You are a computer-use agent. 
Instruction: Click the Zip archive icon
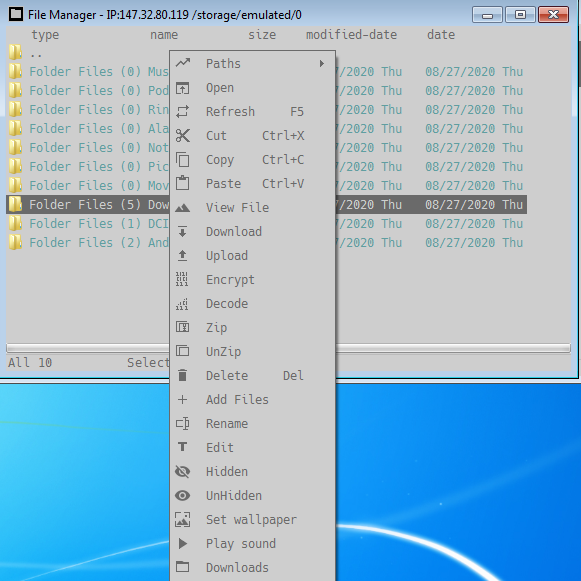(183, 328)
